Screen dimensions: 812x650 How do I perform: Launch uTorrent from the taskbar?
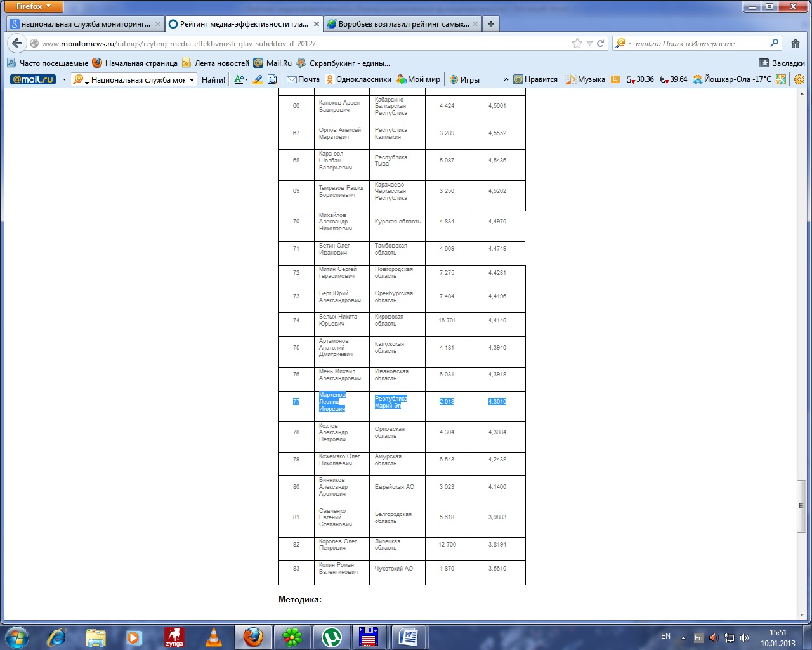pos(331,637)
